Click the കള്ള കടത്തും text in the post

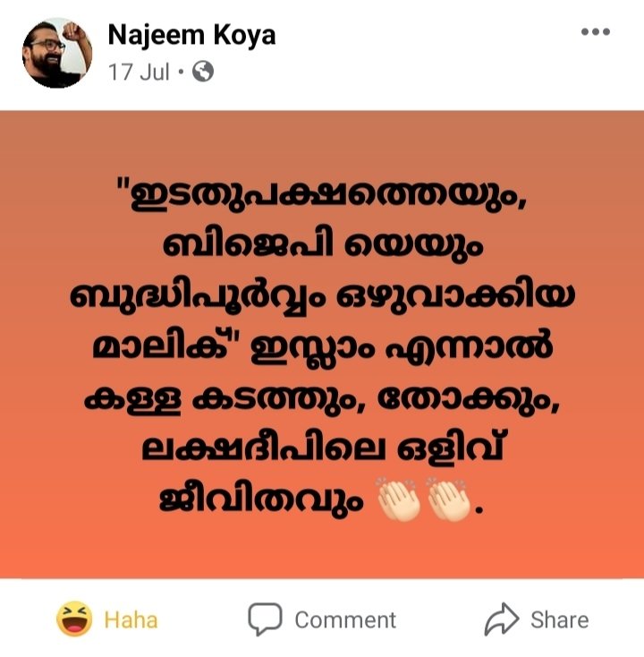coord(219,398)
